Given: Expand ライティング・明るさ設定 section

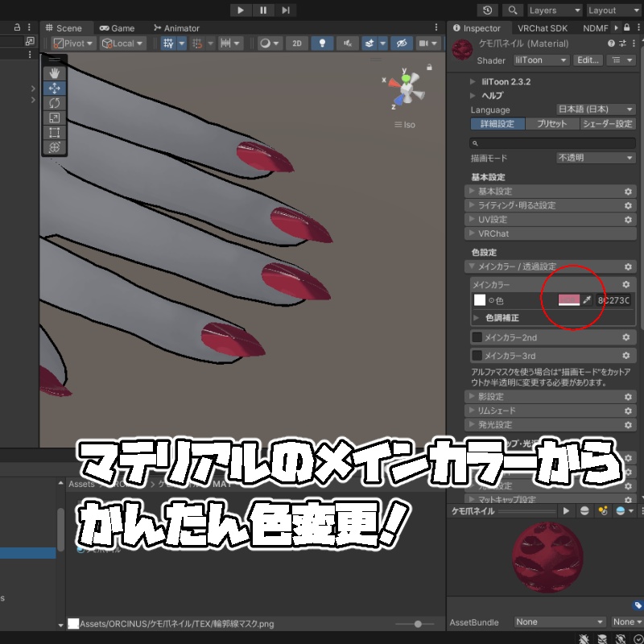Looking at the screenshot, I should point(551,205).
